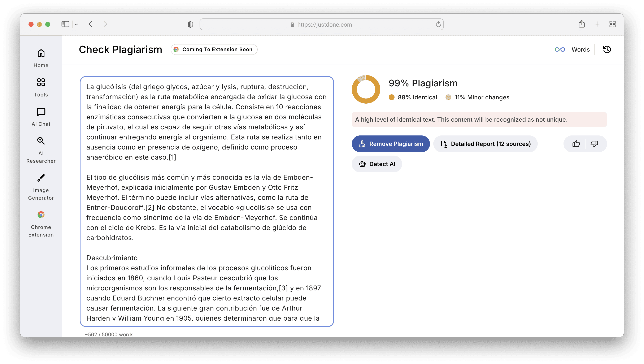644x364 pixels.
Task: Click the plagiarism percentage donut chart
Action: pyautogui.click(x=366, y=89)
